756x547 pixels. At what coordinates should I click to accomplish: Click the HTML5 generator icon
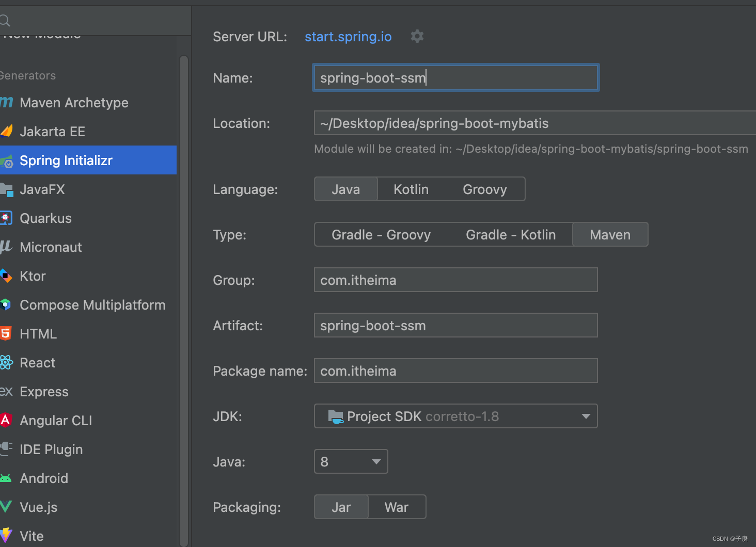[x=6, y=333]
